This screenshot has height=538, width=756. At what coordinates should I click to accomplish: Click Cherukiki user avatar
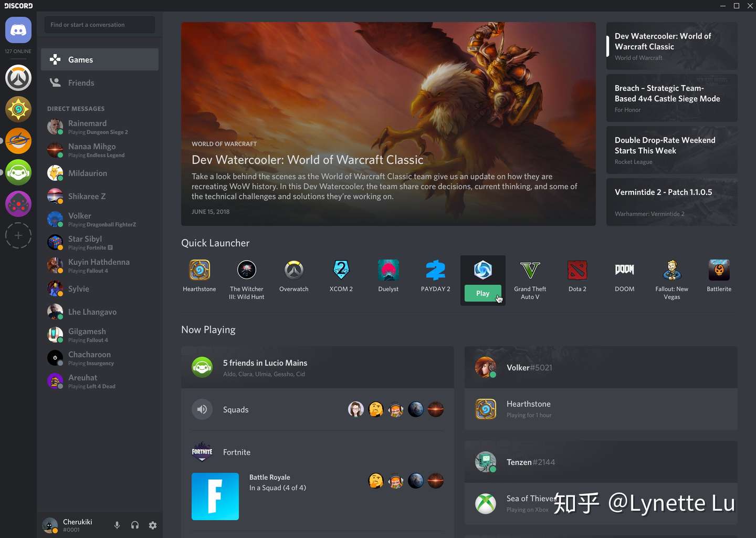point(50,525)
